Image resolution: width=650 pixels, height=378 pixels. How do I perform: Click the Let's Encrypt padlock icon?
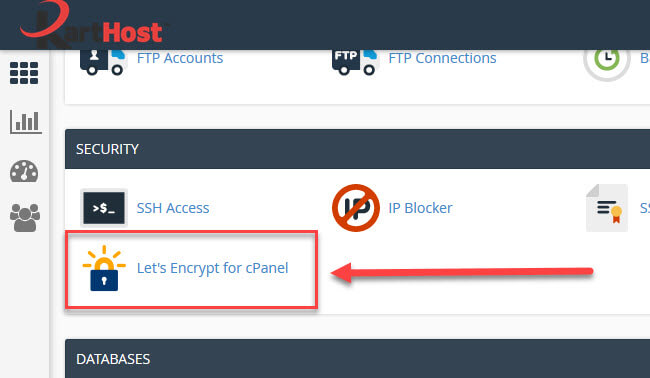point(104,268)
